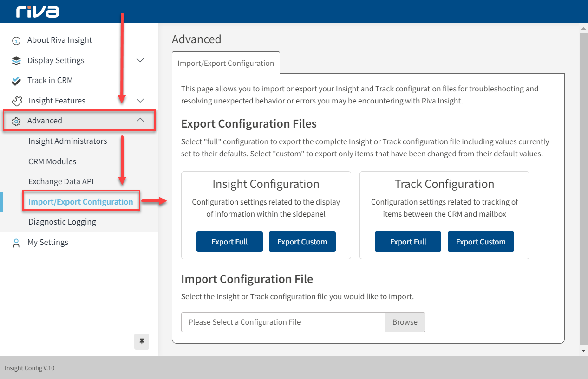Click the Advanced page heading
The width and height of the screenshot is (588, 379).
tap(196, 39)
